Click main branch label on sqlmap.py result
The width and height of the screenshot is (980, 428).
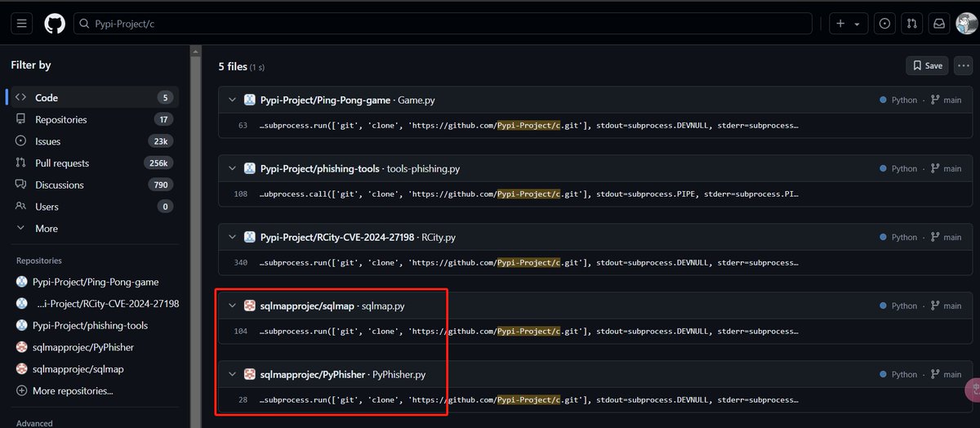tap(952, 305)
